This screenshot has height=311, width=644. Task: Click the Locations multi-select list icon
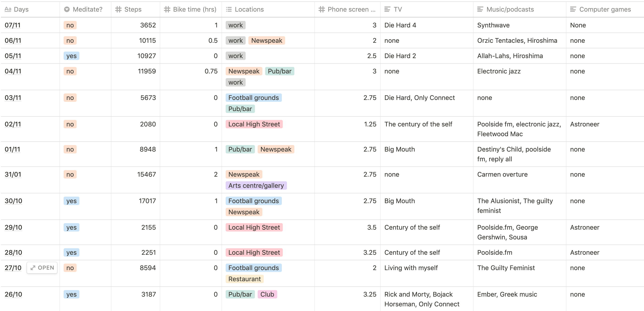click(229, 10)
